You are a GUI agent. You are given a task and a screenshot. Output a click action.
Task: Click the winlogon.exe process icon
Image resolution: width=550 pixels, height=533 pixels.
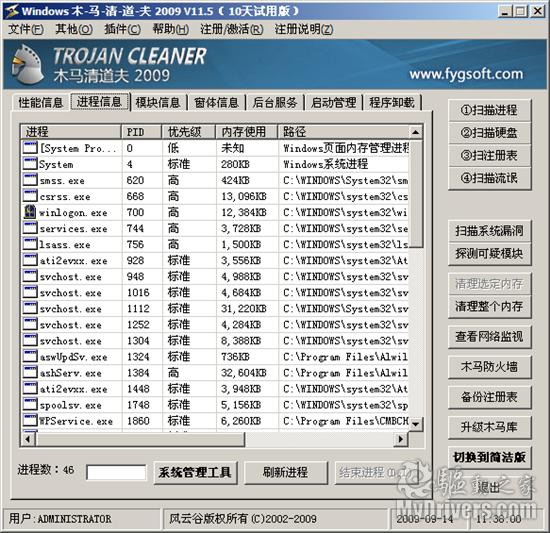point(30,212)
